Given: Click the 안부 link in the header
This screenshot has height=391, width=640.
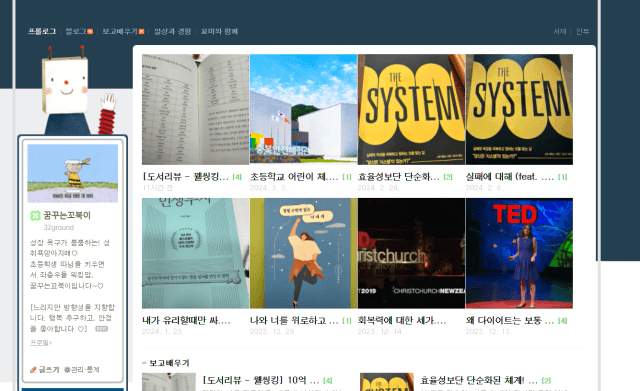Looking at the screenshot, I should [582, 31].
